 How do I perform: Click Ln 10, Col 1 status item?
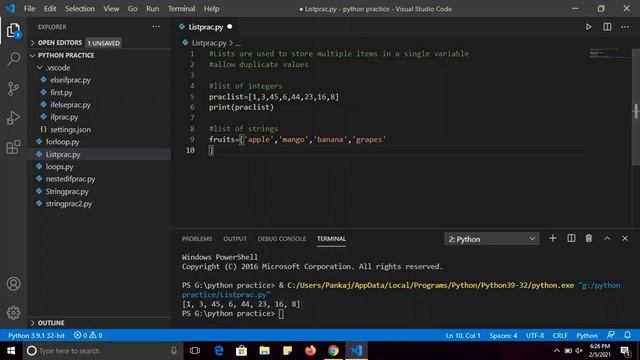click(463, 336)
